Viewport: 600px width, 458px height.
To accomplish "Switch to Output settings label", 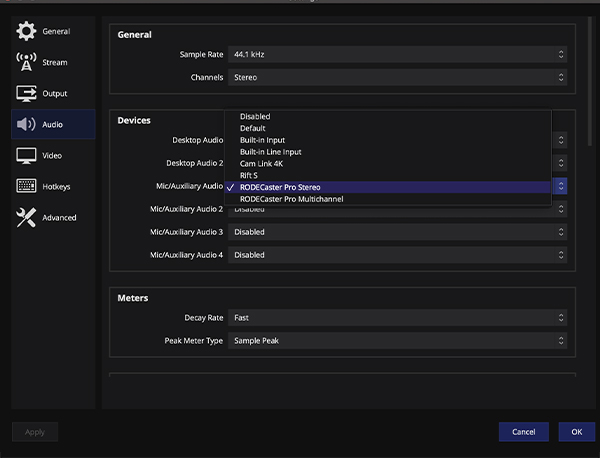I will [x=55, y=93].
